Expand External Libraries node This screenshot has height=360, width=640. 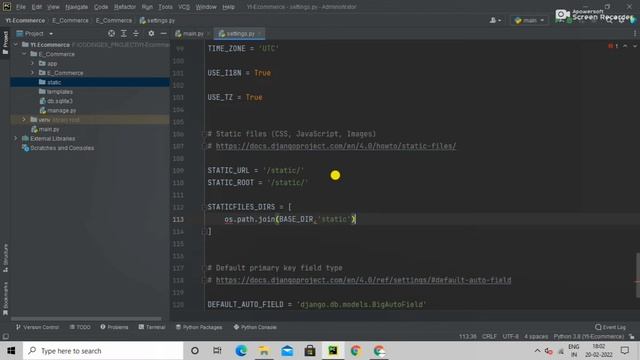[16, 138]
